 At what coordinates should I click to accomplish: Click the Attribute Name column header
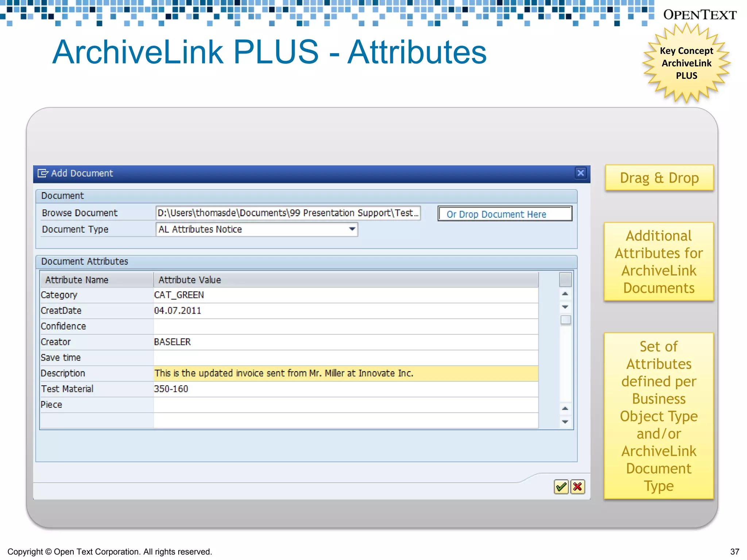coord(97,280)
